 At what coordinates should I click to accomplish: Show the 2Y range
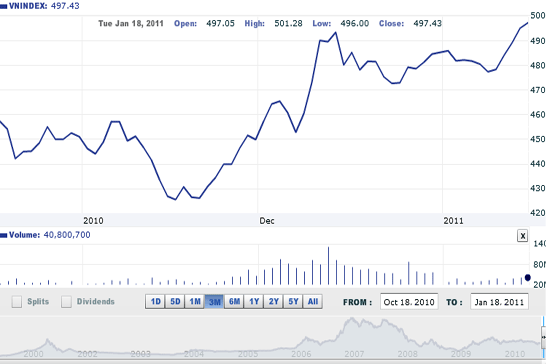click(x=273, y=302)
